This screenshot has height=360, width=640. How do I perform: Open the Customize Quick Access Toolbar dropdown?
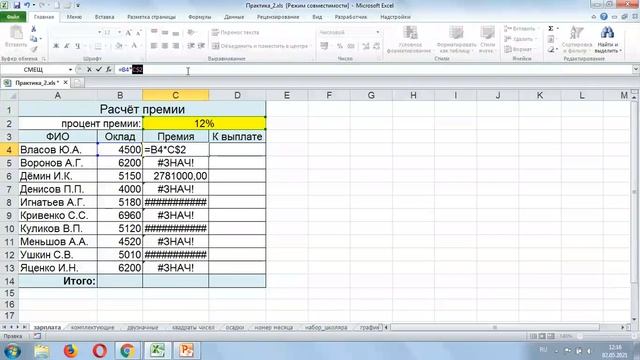coord(78,5)
